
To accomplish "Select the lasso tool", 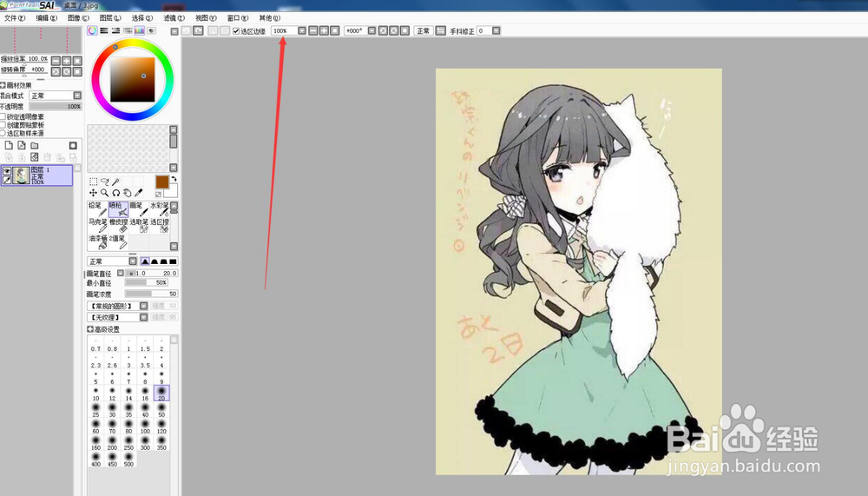I will pyautogui.click(x=105, y=182).
